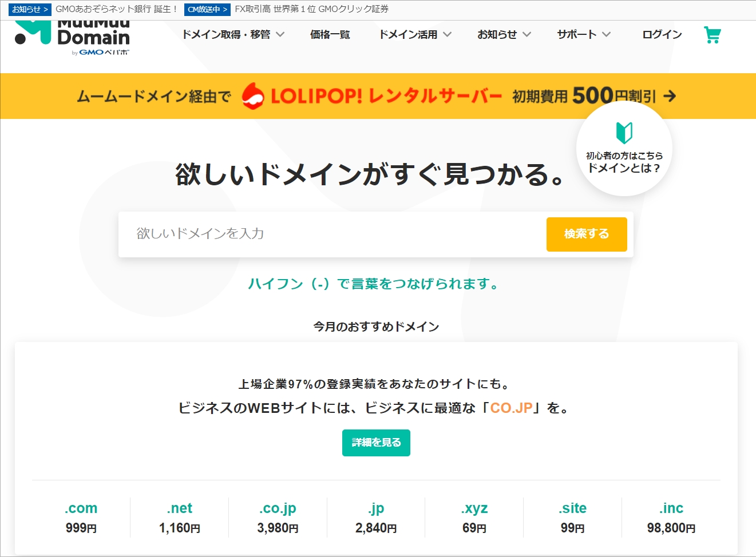756x557 pixels.
Task: Focus the 欲しいドメインを入力 search field
Action: [332, 234]
